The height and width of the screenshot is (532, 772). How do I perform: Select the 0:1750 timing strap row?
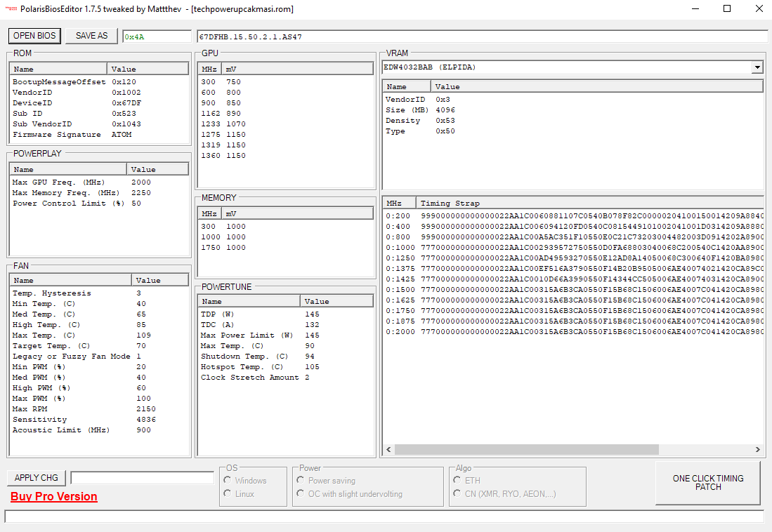point(573,310)
